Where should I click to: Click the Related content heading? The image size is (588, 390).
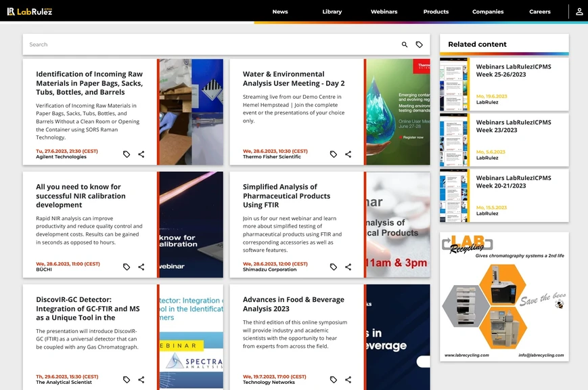click(x=477, y=44)
